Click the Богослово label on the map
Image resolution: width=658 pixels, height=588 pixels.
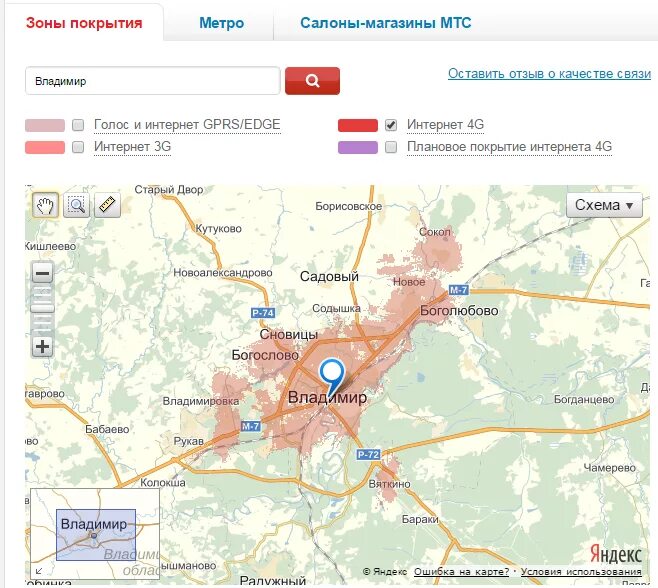click(265, 355)
